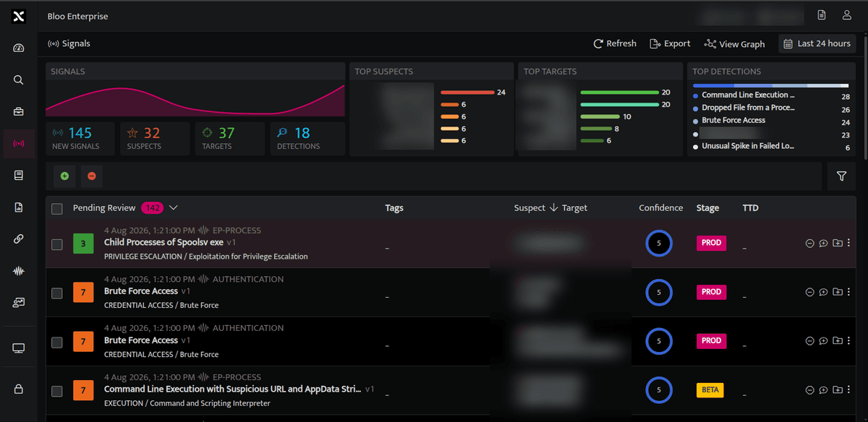The height and width of the screenshot is (422, 868).
Task: Click the Refresh button
Action: pos(615,44)
